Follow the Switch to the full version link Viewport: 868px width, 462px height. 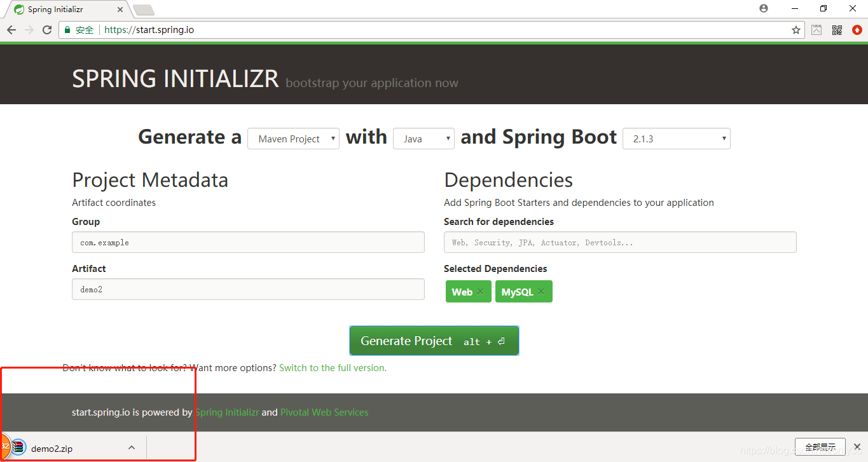tap(333, 368)
